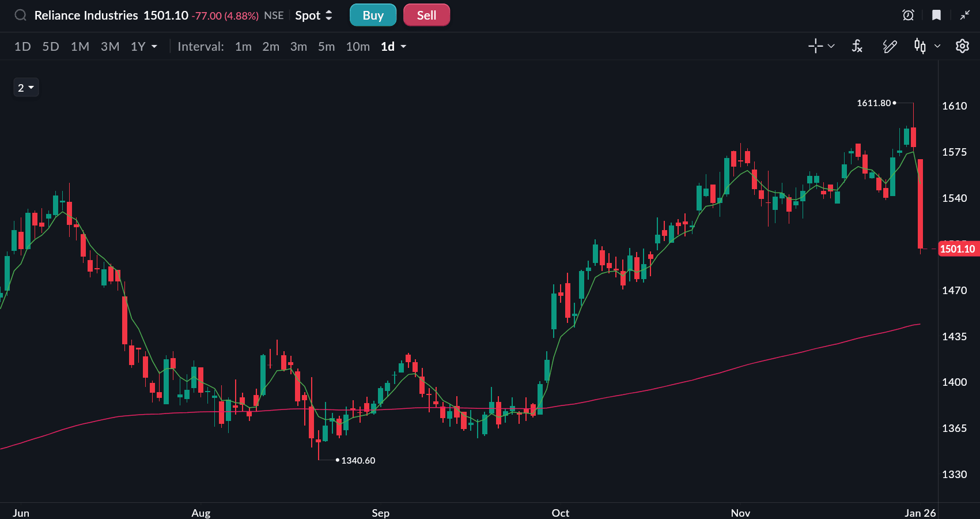This screenshot has height=519, width=980.
Task: Select the 10m interval option
Action: point(358,47)
